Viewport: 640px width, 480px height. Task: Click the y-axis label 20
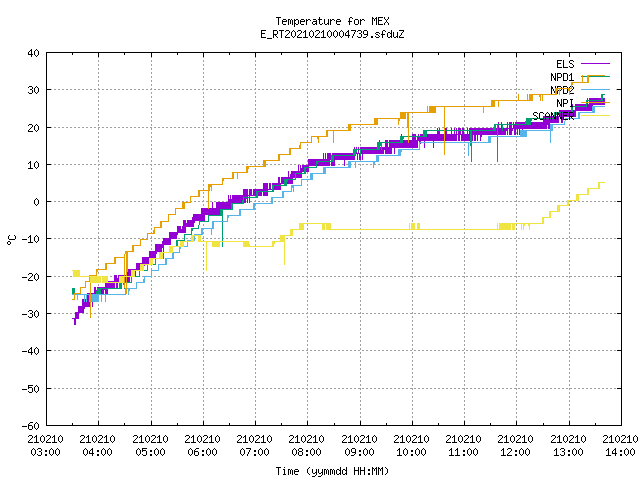point(33,128)
